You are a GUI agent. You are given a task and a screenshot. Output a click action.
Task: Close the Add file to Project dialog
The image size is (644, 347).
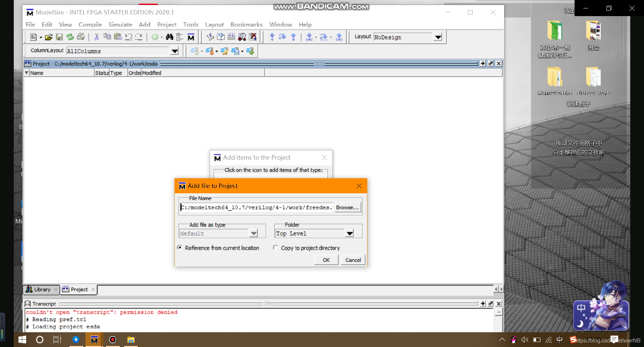(x=359, y=186)
